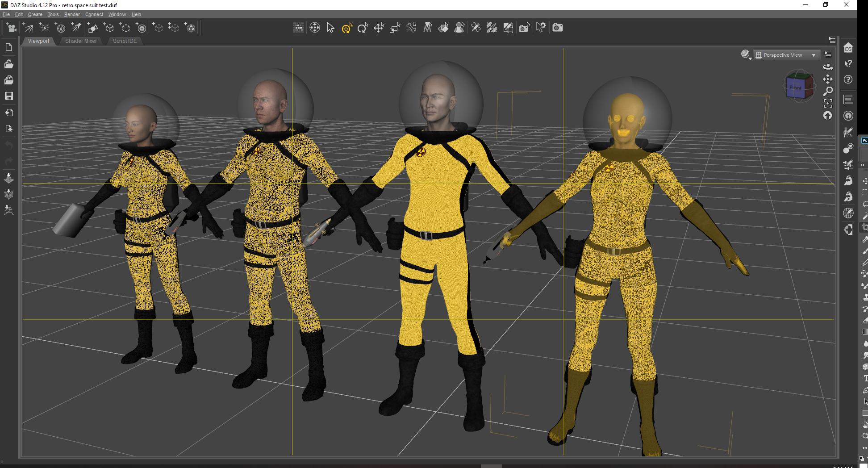Switch to the Shader Mixer tab
The image size is (868, 468).
click(81, 41)
